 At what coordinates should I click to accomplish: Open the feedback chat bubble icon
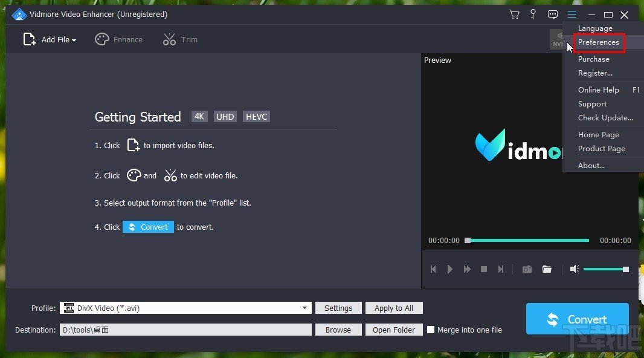pyautogui.click(x=553, y=15)
